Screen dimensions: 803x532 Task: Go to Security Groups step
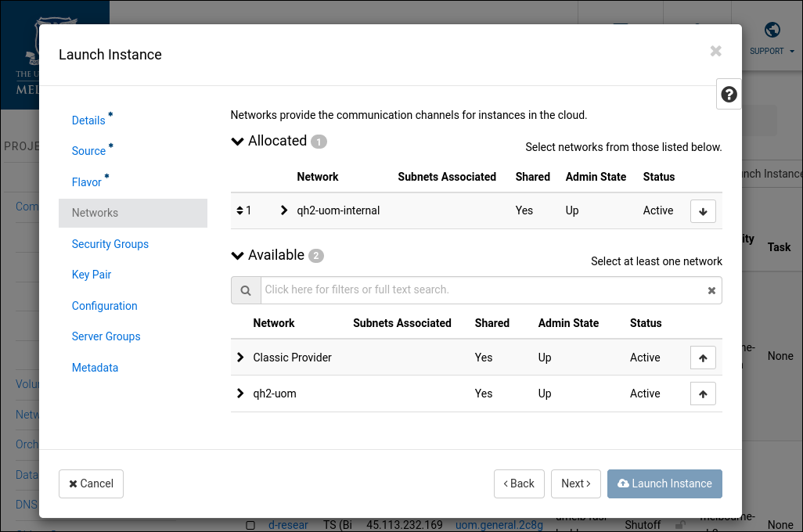(110, 244)
